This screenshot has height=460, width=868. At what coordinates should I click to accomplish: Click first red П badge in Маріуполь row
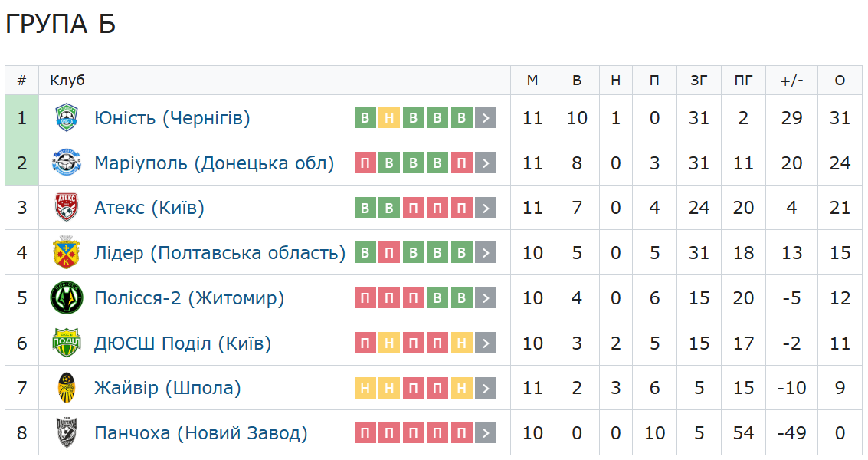365,163
